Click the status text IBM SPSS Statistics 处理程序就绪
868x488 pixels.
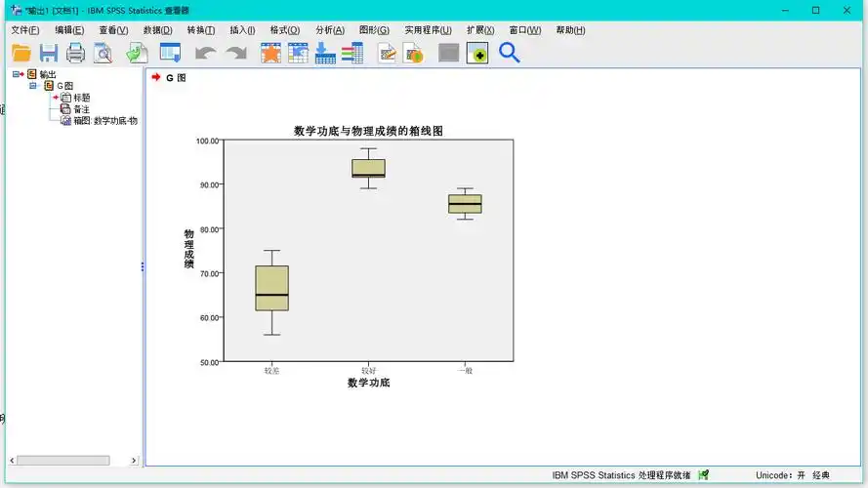(x=621, y=475)
